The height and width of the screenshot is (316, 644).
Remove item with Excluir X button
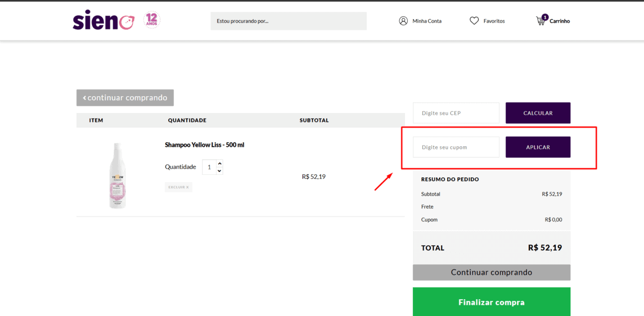coord(178,187)
